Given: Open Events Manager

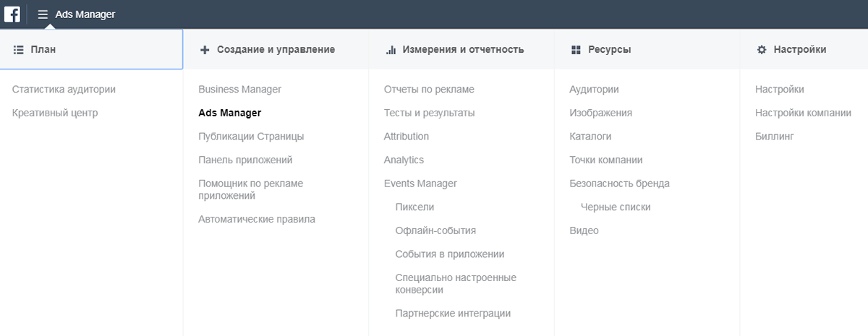Looking at the screenshot, I should 420,184.
